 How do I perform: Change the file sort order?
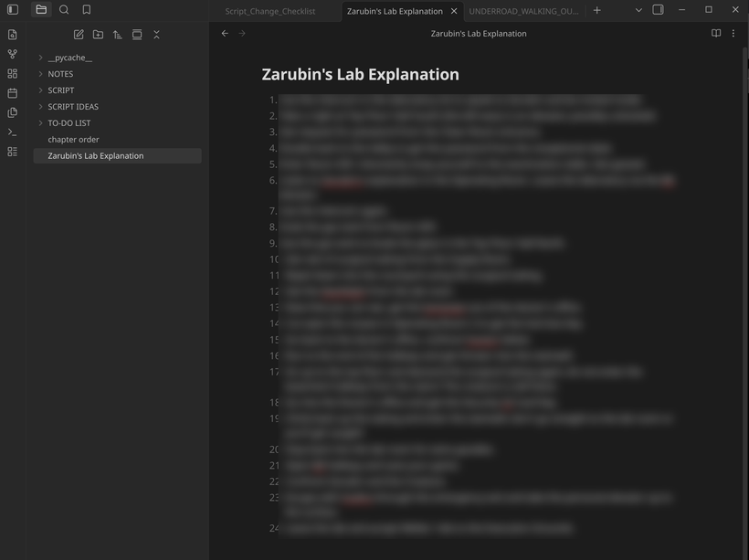(x=118, y=35)
